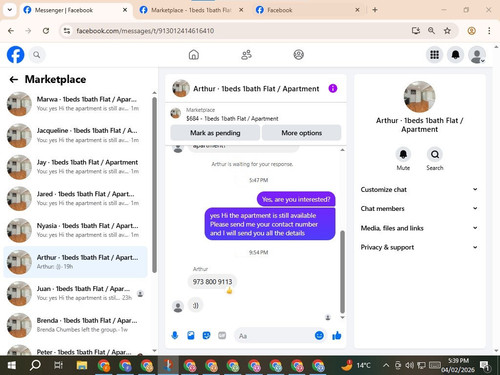Click Mark as pending button
The height and width of the screenshot is (375, 500).
click(215, 133)
